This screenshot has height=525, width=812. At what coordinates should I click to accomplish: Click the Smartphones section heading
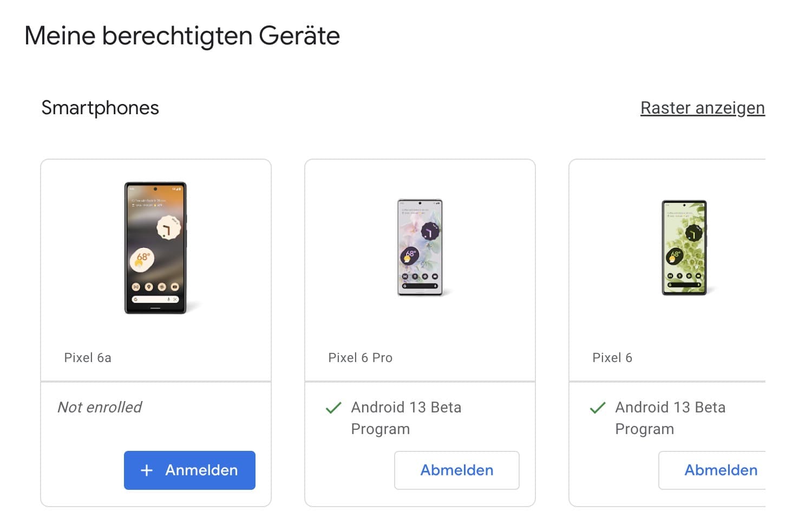click(100, 108)
